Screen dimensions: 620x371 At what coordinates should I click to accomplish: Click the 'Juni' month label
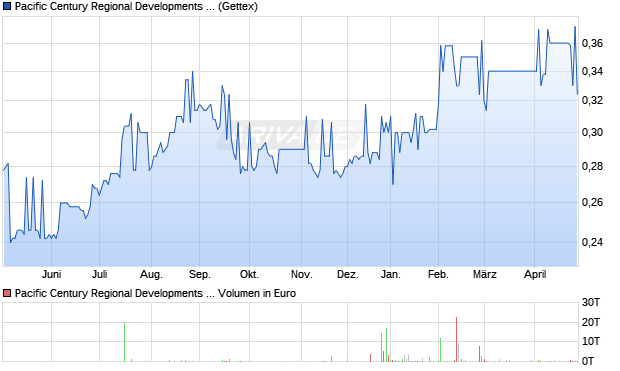pyautogui.click(x=51, y=274)
